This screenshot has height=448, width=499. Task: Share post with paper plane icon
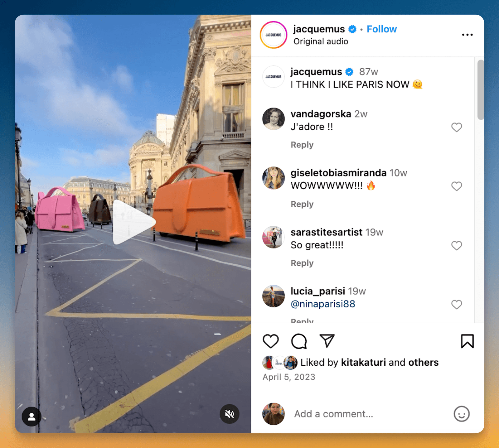click(327, 341)
